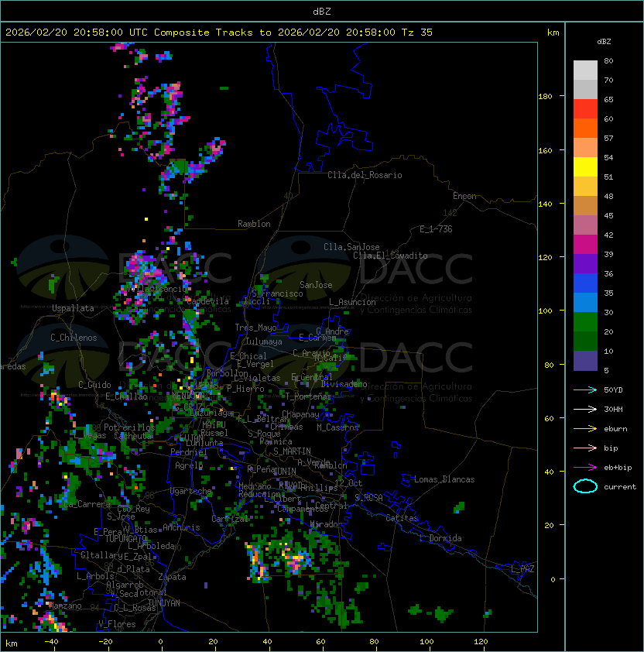Click the 'Tres_Mayo' map label
644x652 pixels.
[255, 328]
